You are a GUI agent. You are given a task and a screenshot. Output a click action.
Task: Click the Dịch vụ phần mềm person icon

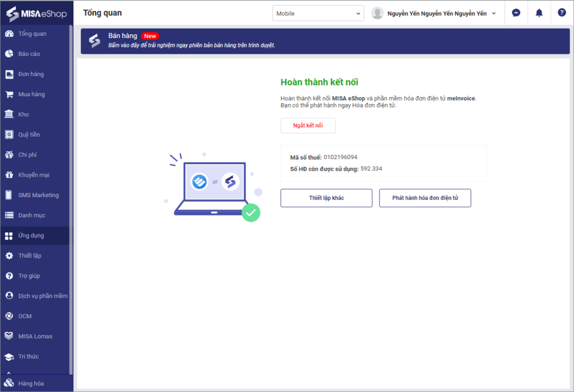point(9,296)
